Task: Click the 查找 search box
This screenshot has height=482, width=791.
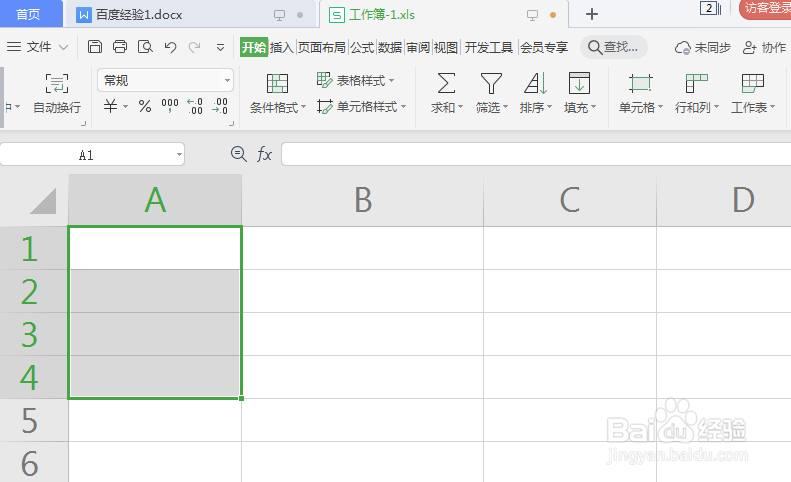Action: 613,47
